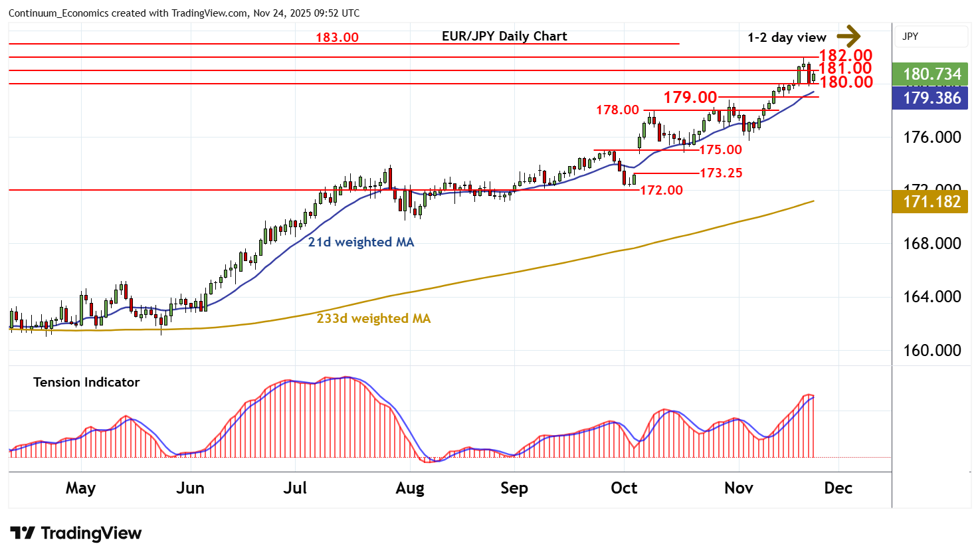Select the 175.00 support level label

[x=720, y=149]
